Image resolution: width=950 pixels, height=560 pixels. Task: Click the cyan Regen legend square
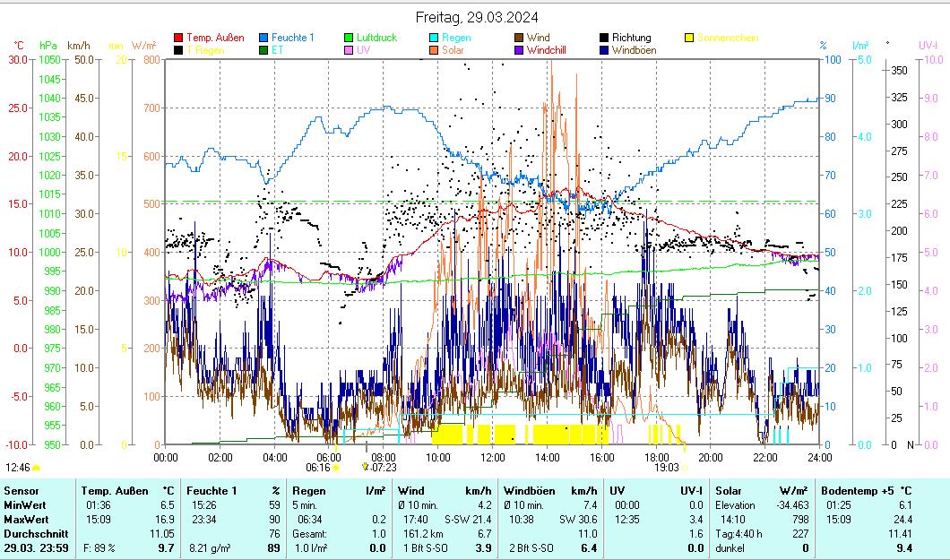tap(434, 38)
